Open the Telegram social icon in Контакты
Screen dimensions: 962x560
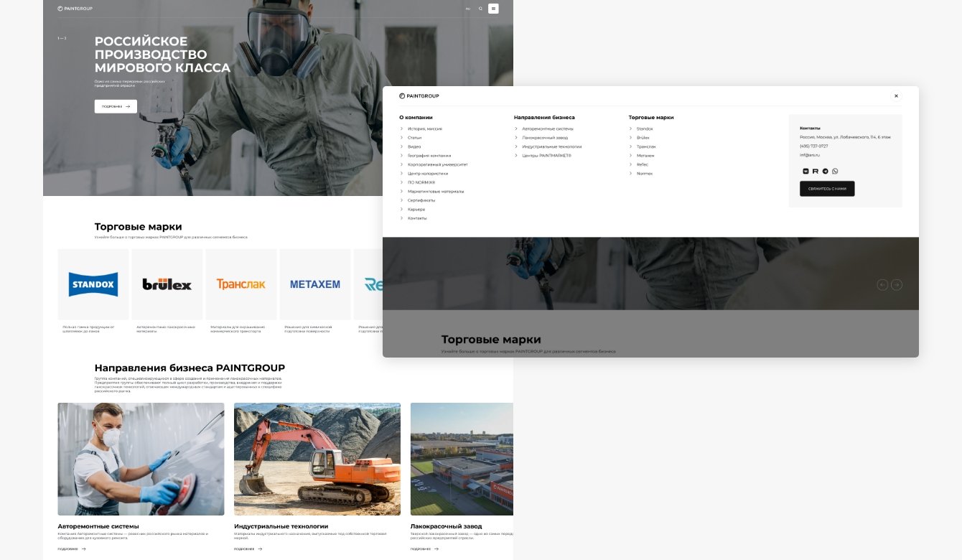click(x=825, y=172)
